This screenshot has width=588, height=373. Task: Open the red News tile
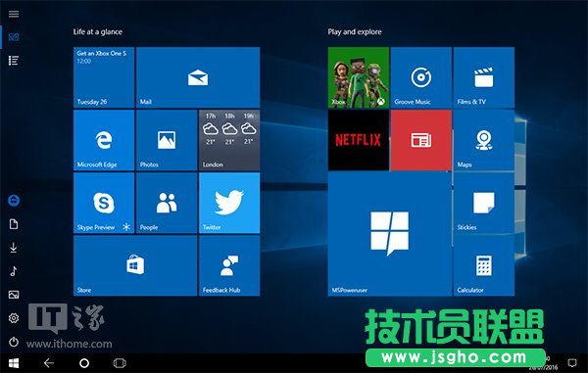pos(421,140)
